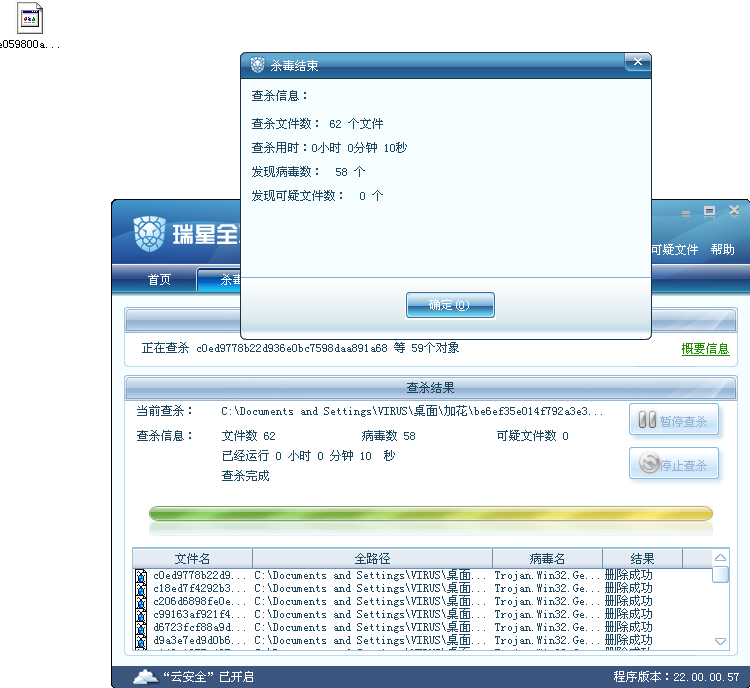This screenshot has height=688, width=750.
Task: Sort by the 文件名 column header
Action: tap(192, 558)
